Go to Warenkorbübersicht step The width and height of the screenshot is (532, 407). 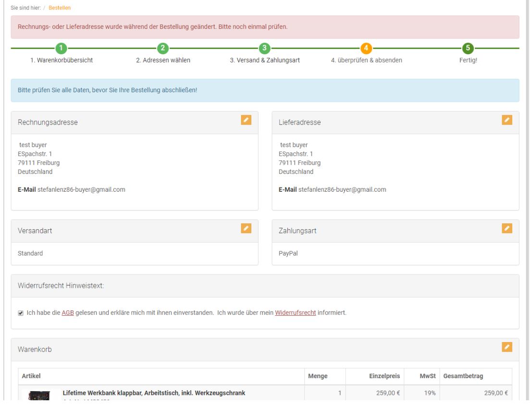(62, 60)
